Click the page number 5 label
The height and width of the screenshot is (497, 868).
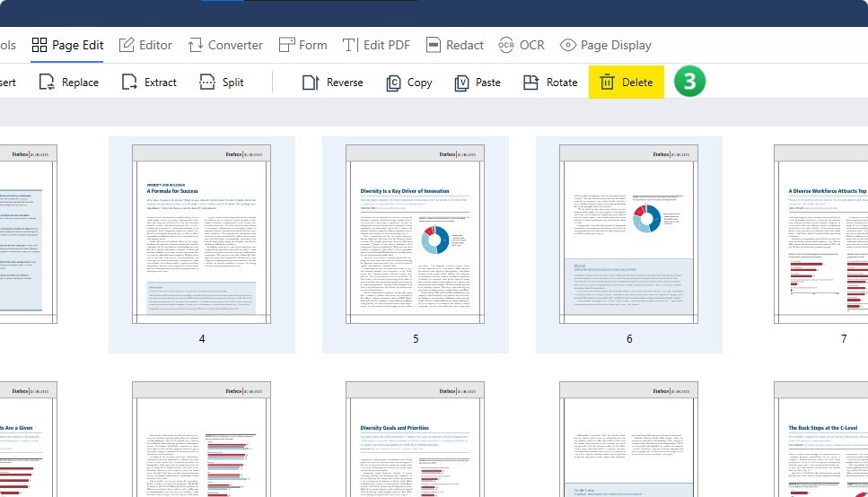[416, 339]
